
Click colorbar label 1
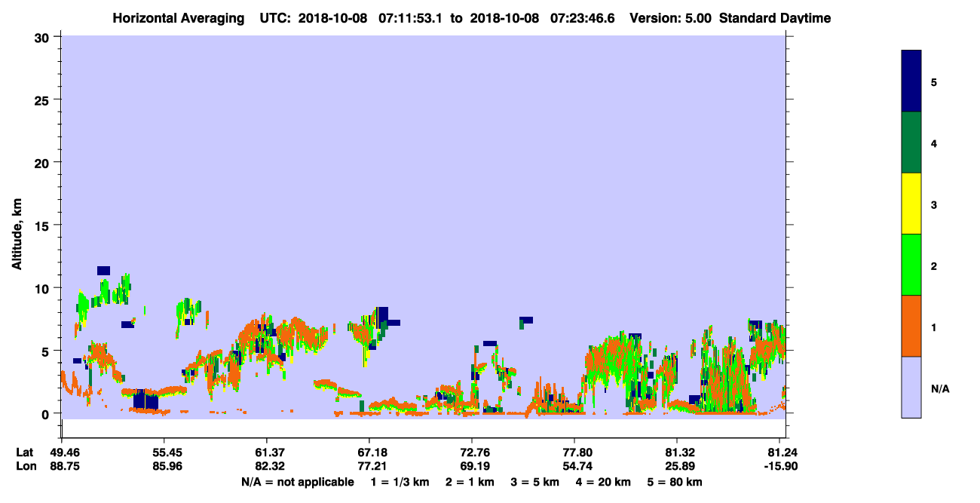click(934, 327)
